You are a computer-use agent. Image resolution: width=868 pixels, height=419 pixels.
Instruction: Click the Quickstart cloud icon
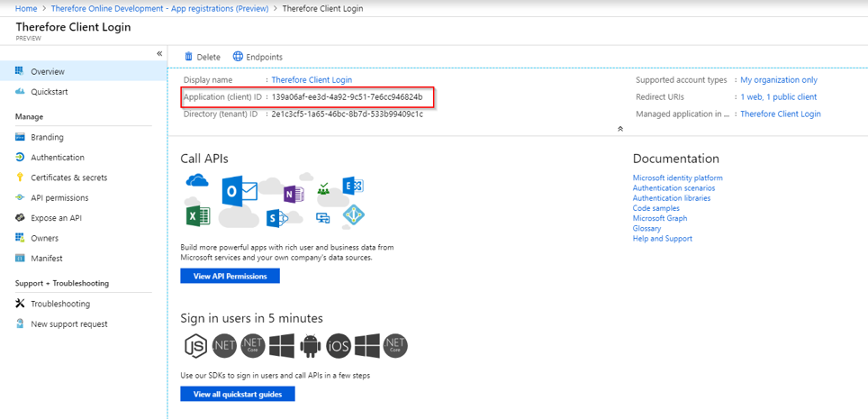pos(20,91)
